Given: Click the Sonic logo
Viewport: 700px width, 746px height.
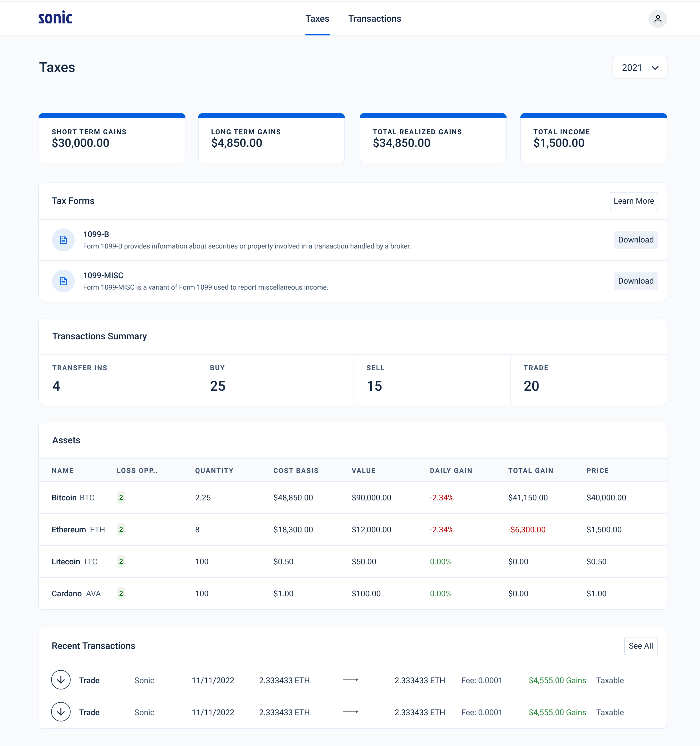Looking at the screenshot, I should pos(55,18).
